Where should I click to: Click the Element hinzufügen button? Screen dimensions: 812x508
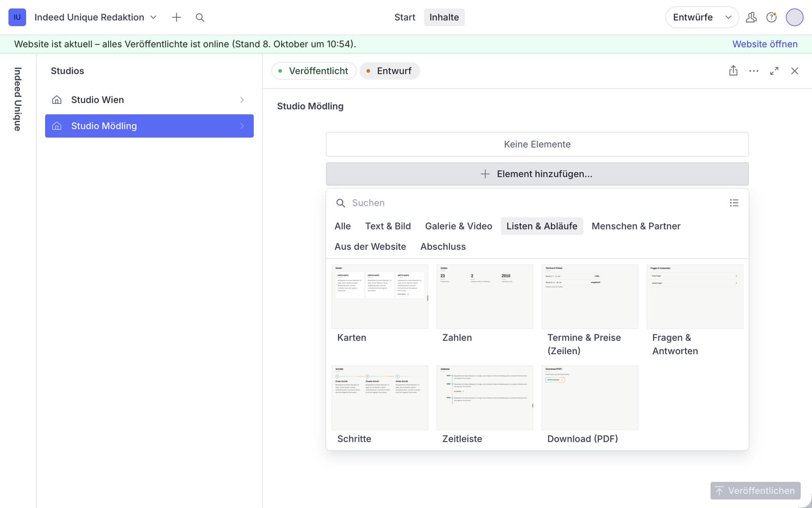(537, 174)
